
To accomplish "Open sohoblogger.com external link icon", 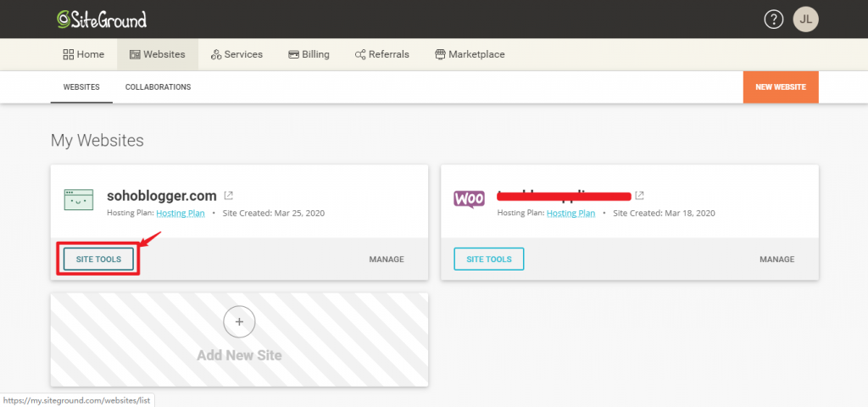I will click(x=229, y=196).
